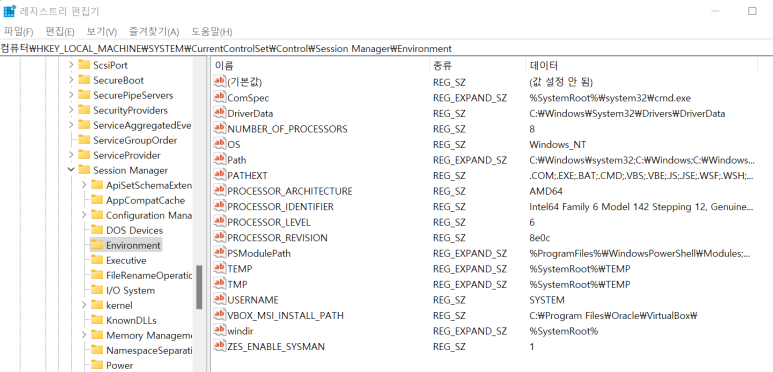
Task: Maximize the Registry Editor window
Action: pyautogui.click(x=752, y=11)
